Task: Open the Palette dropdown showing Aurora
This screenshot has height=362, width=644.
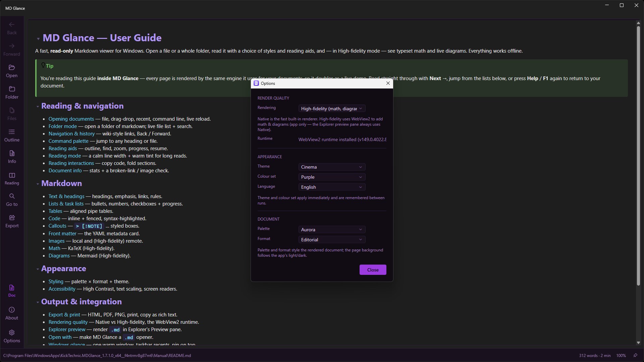Action: coord(332,230)
